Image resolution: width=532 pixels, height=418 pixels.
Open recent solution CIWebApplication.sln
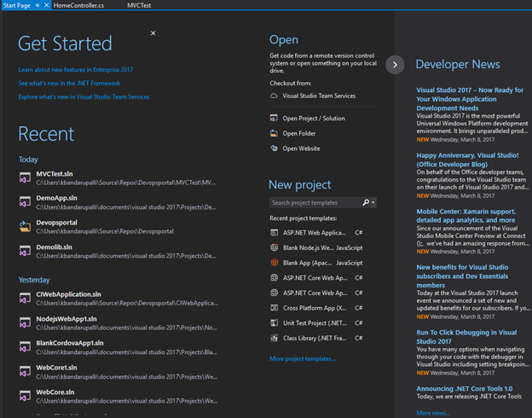[119, 298]
